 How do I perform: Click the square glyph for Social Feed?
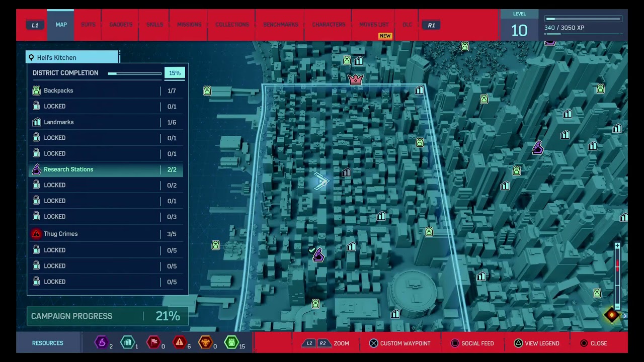(x=455, y=343)
